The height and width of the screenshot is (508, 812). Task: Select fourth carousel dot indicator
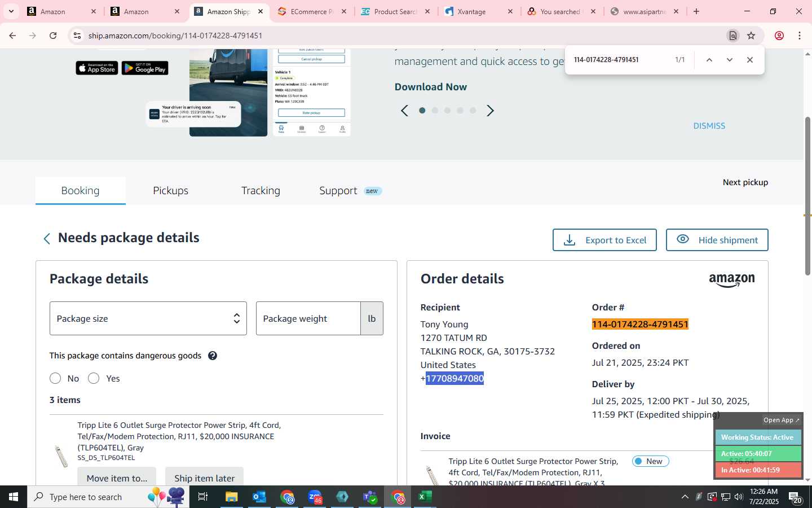coord(460,111)
